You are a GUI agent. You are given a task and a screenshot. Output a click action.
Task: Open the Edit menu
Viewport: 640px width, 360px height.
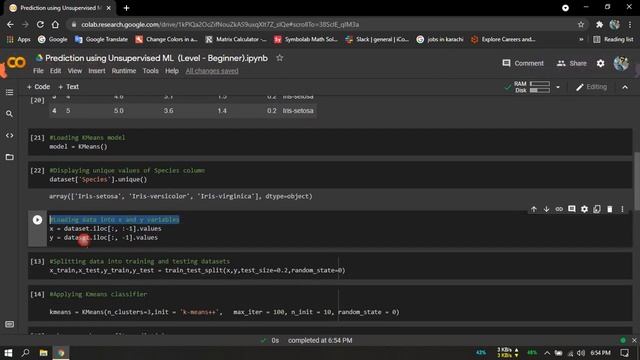(56, 71)
